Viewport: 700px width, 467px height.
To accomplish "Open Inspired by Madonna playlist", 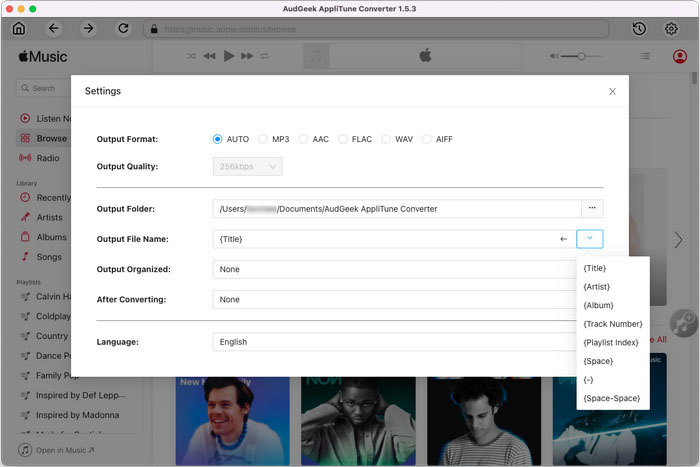I will (x=71, y=415).
